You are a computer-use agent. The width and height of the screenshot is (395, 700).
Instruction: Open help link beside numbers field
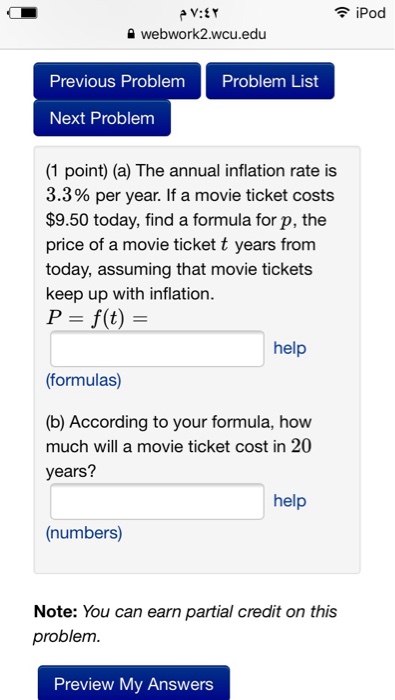pos(290,500)
